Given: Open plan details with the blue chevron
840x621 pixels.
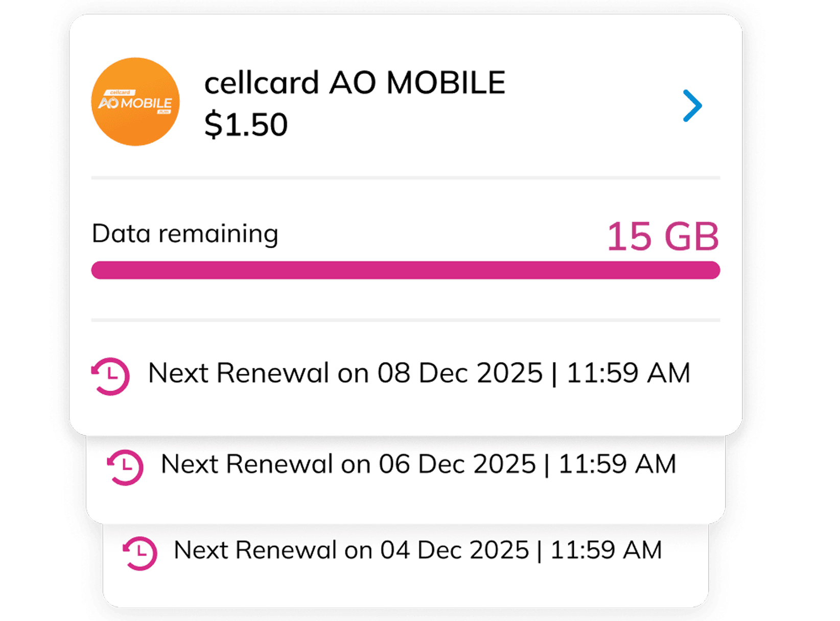Looking at the screenshot, I should click(692, 106).
